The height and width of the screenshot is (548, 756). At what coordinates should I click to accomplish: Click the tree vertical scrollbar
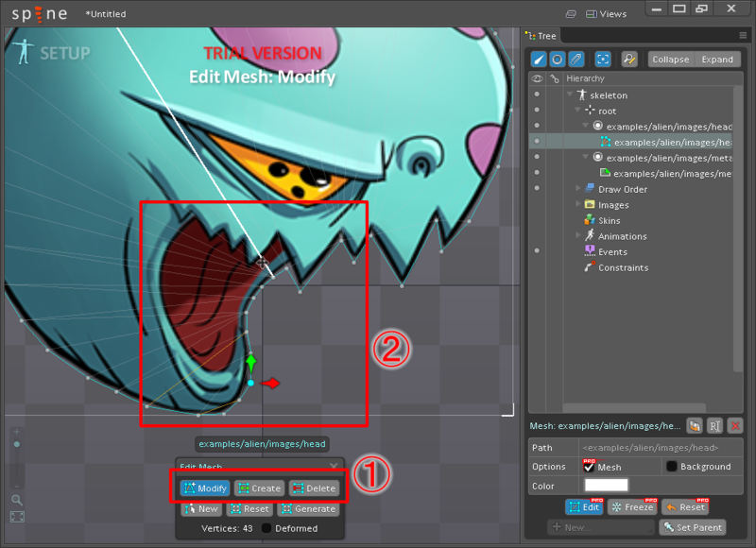738,229
